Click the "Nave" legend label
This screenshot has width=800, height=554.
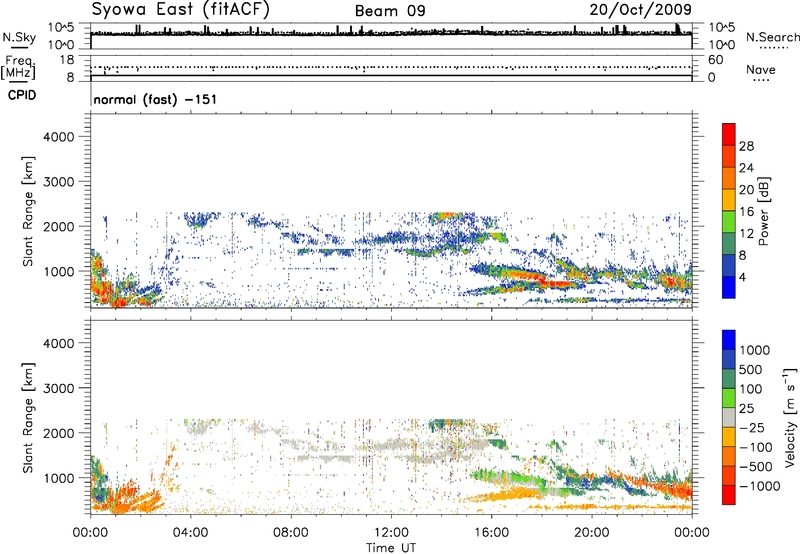(x=761, y=70)
